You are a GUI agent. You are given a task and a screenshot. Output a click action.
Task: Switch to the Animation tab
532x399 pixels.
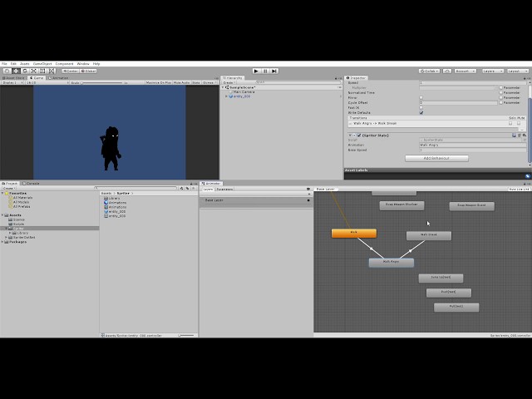[x=58, y=78]
